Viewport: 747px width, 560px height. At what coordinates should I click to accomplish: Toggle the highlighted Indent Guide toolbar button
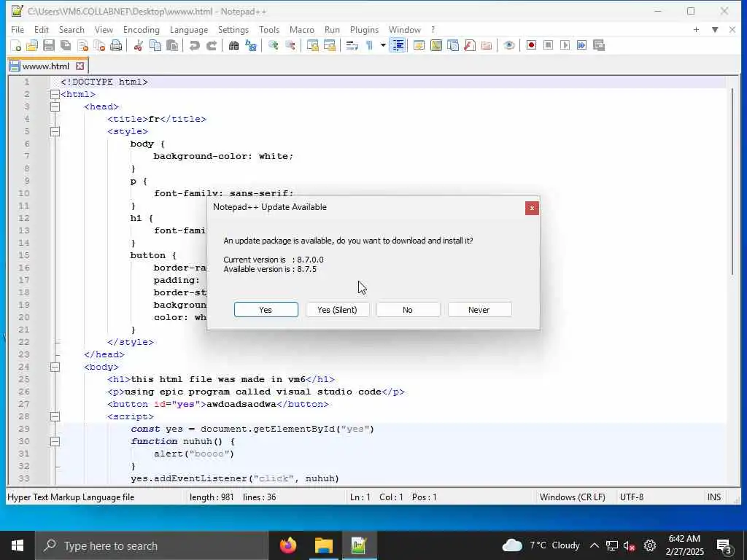[398, 46]
